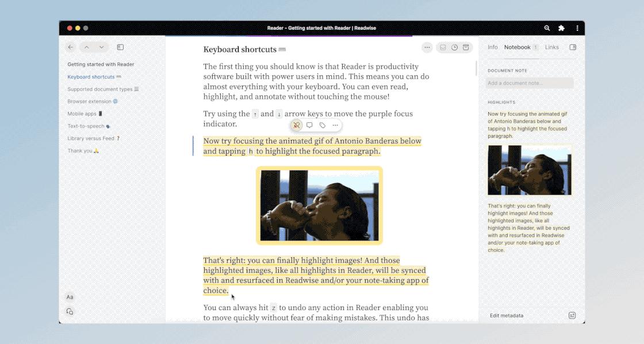644x344 pixels.
Task: Click the Edit metadata button
Action: click(507, 315)
